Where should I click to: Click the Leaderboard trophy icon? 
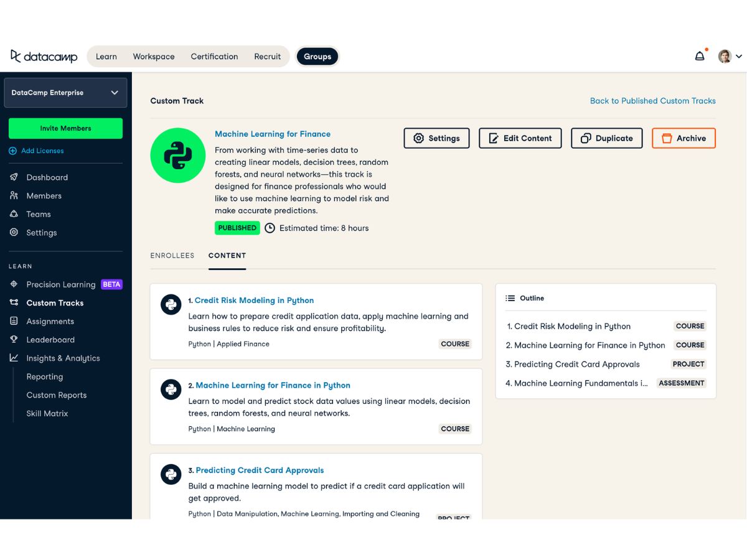14,340
